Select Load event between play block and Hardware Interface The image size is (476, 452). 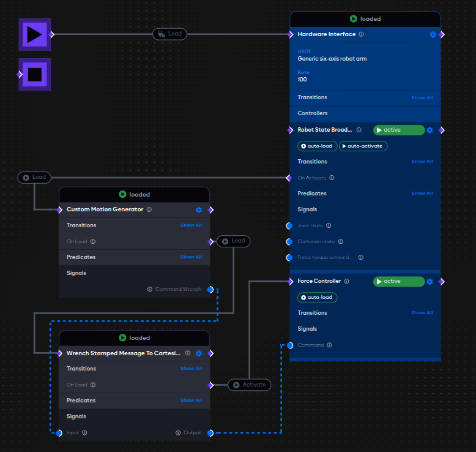click(x=169, y=34)
